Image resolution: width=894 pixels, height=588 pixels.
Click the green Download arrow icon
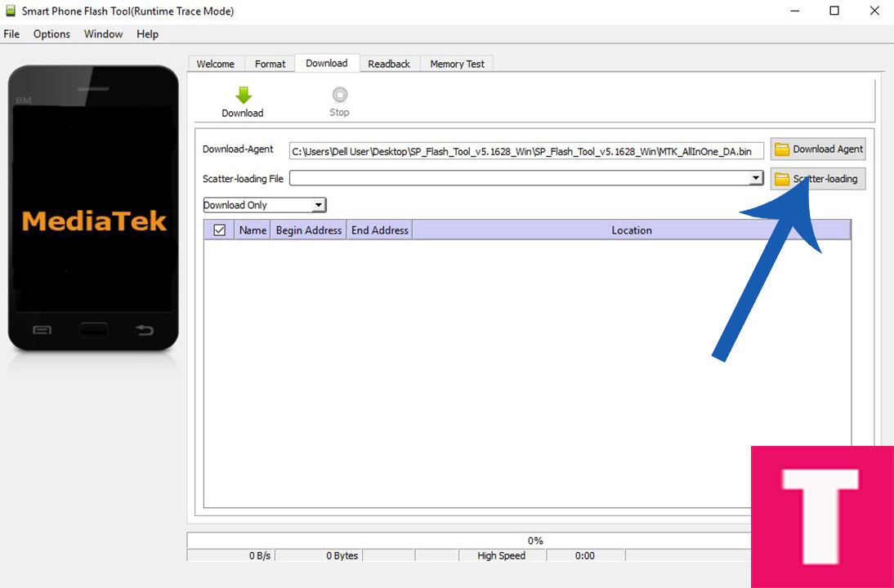244,96
